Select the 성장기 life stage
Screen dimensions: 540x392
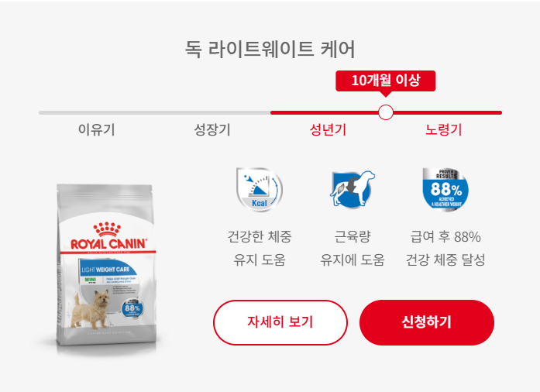click(212, 130)
